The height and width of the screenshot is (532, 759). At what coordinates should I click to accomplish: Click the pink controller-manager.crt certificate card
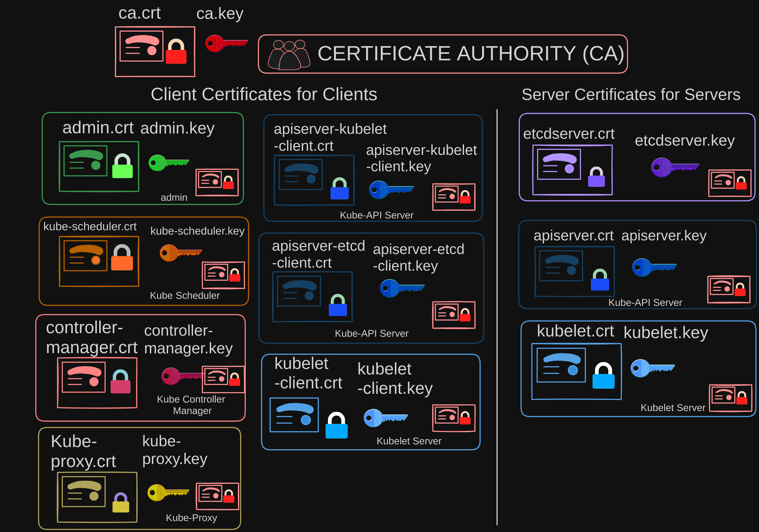pyautogui.click(x=97, y=383)
